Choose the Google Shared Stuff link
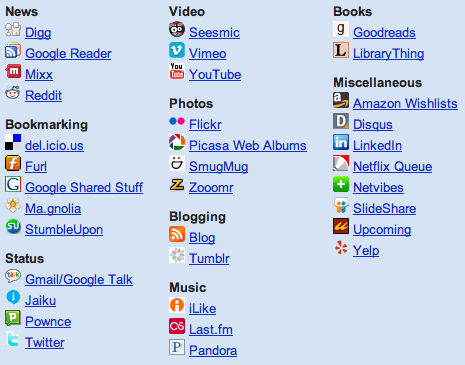Image resolution: width=465 pixels, height=365 pixels. click(84, 188)
